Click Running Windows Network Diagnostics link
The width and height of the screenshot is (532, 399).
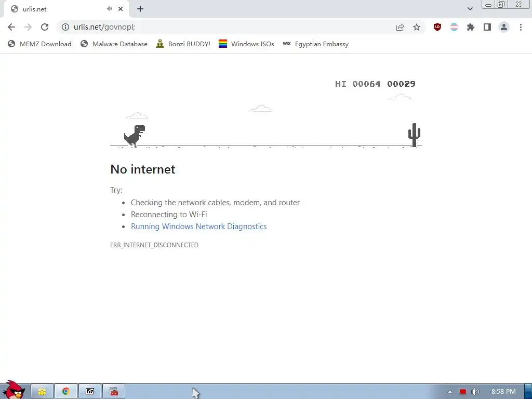click(199, 227)
